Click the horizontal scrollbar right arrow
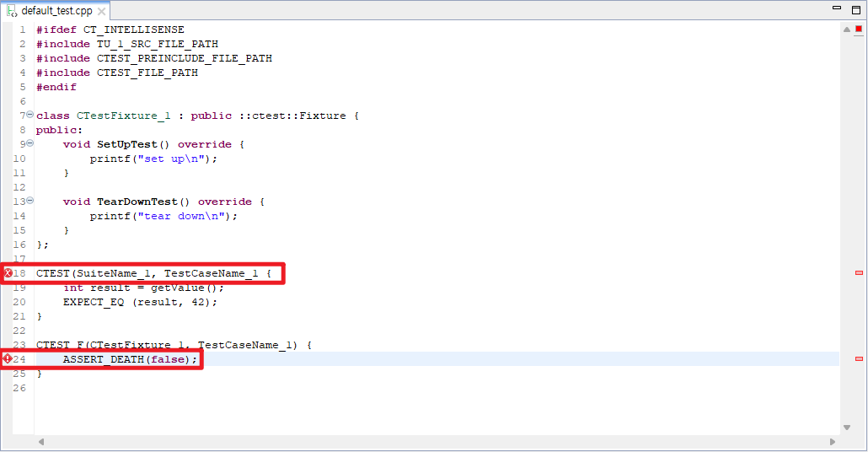This screenshot has height=452, width=868. coord(832,442)
